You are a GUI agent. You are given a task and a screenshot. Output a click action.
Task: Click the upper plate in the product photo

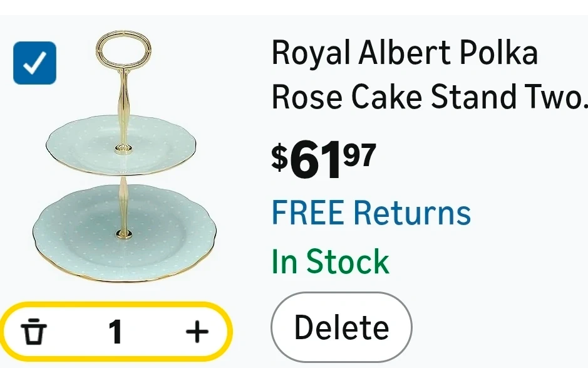click(x=121, y=145)
